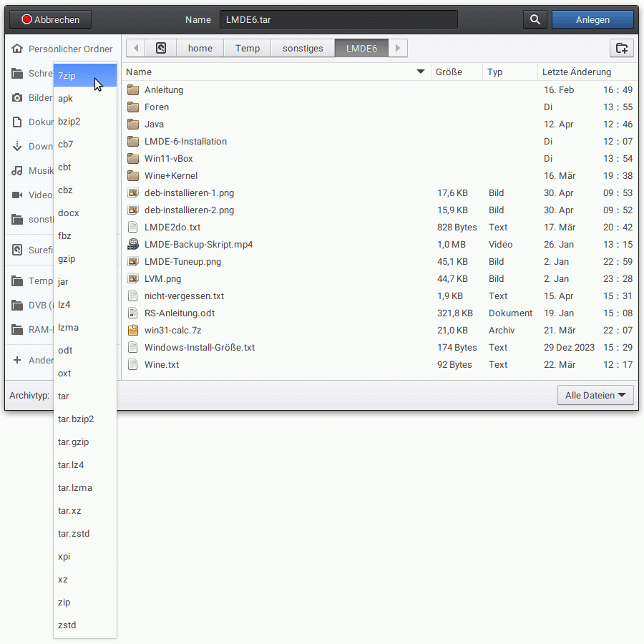The image size is (644, 644).
Task: Select the Bilder camera icon in sidebar
Action: click(17, 98)
